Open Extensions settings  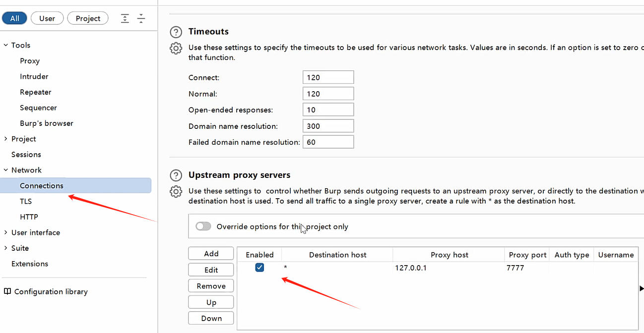coord(30,264)
